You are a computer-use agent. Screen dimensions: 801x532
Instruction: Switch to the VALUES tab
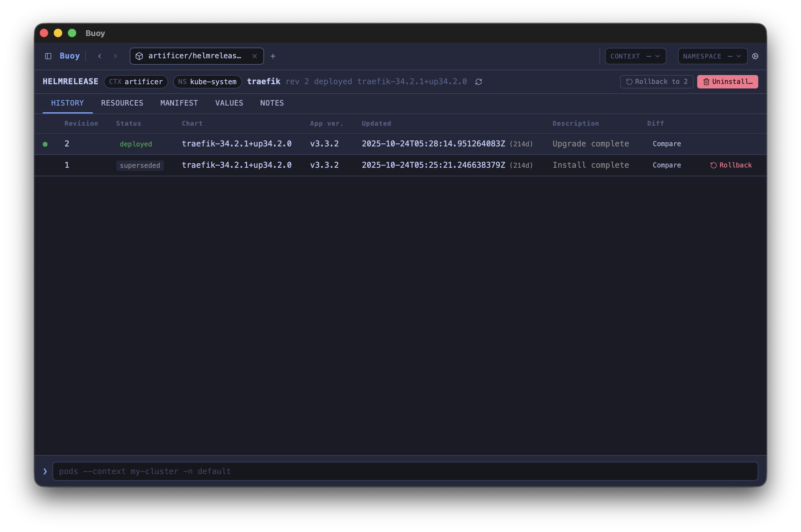pos(229,103)
